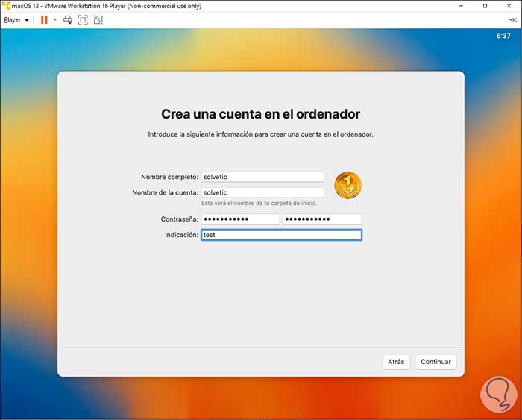The height and width of the screenshot is (420, 522).
Task: Collapse toolbar with double-chevron icon
Action: pos(513,20)
